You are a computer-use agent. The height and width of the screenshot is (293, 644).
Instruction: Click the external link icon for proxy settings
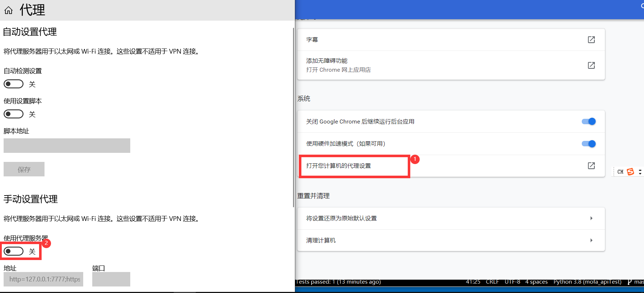pos(591,166)
